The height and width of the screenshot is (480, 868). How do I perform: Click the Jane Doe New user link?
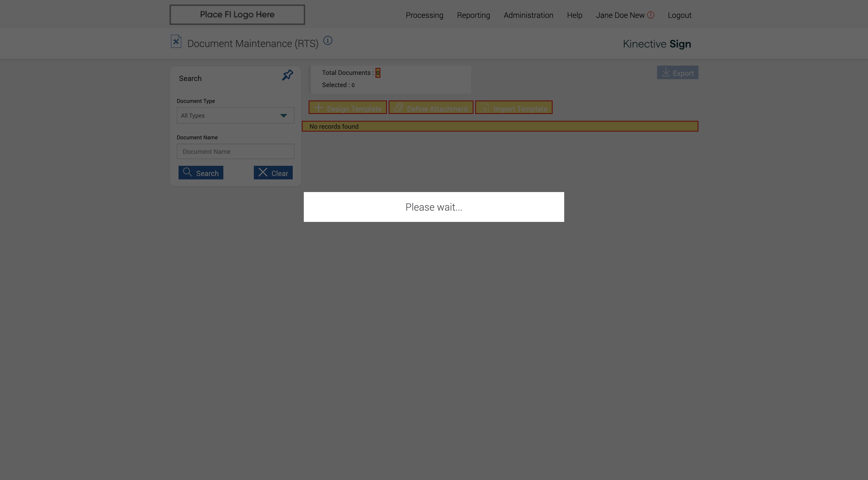tap(620, 15)
